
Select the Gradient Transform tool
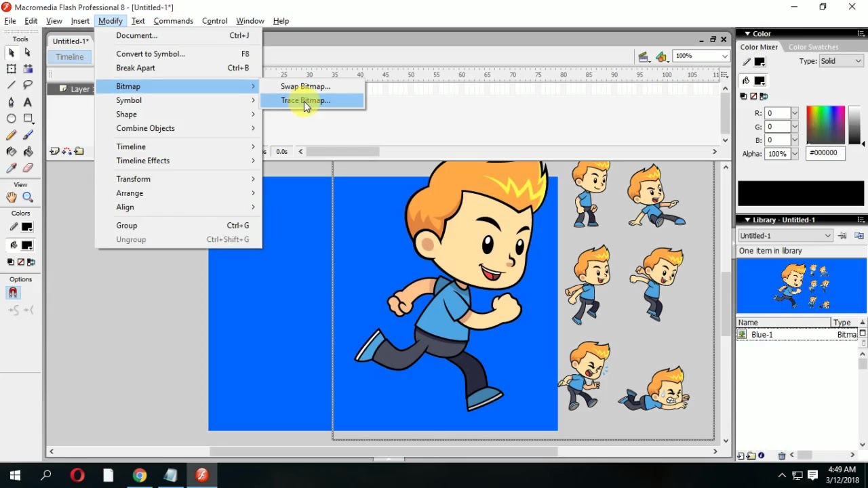[28, 68]
